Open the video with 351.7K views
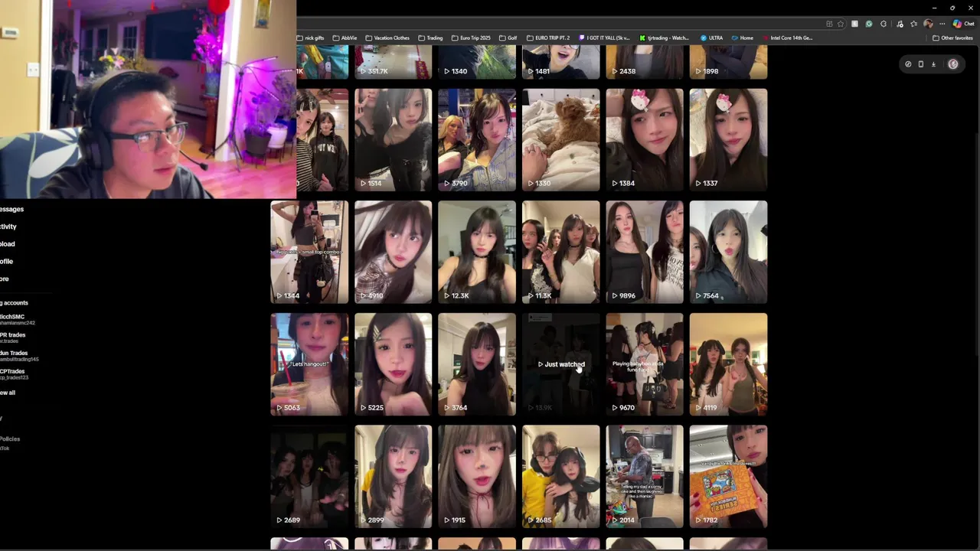Image resolution: width=980 pixels, height=551 pixels. pos(393,61)
